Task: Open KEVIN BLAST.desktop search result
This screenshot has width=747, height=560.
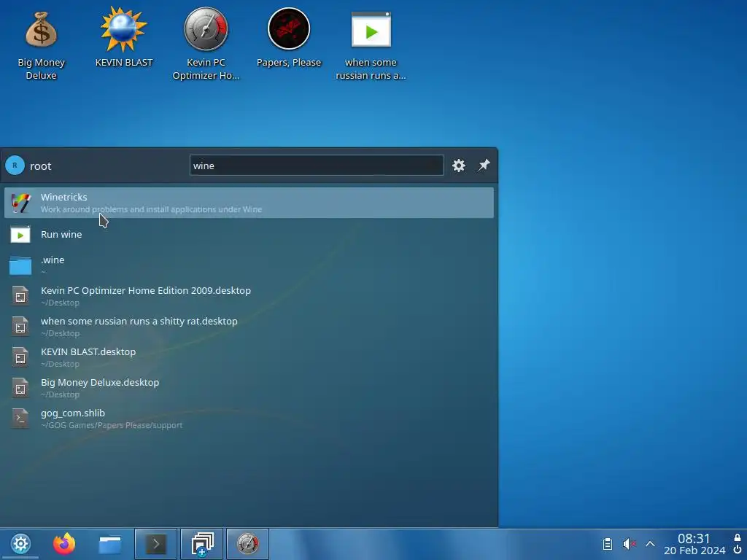Action: pos(249,357)
